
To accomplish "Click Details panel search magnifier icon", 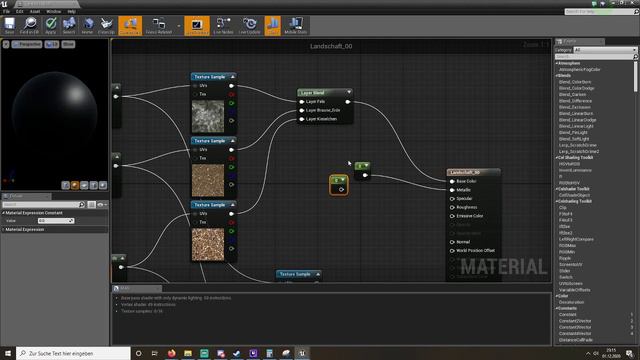I will click(82, 204).
